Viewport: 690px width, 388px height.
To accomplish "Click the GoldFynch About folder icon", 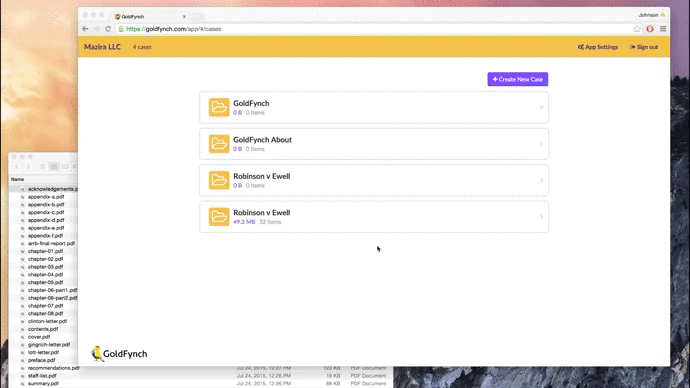I will tap(219, 143).
